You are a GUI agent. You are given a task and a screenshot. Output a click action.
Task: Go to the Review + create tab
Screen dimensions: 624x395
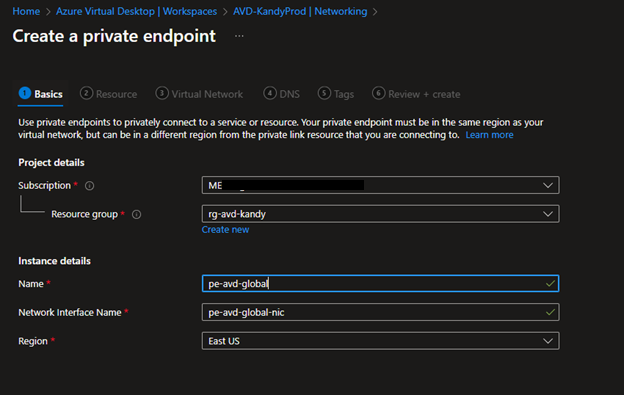point(416,94)
